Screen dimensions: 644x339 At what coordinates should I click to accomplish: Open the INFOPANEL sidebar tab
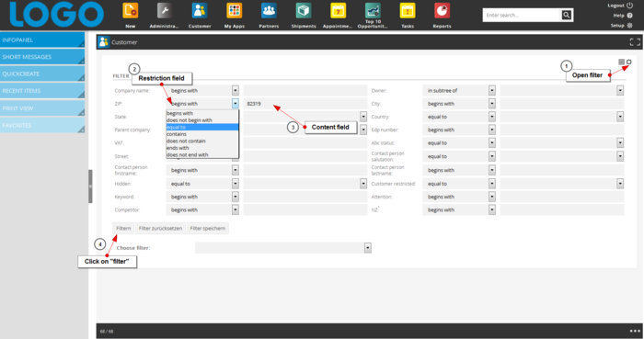click(42, 40)
